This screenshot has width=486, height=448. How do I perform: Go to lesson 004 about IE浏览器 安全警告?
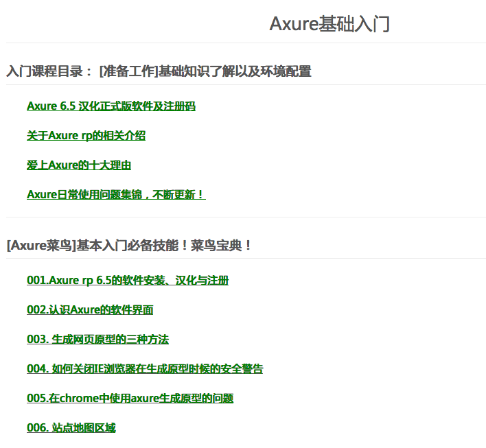(x=145, y=369)
